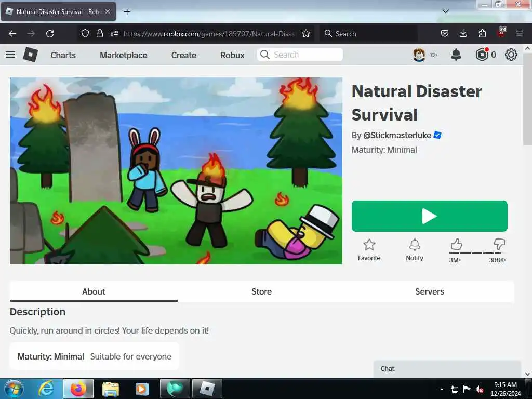Viewport: 532px width, 399px height.
Task: Click the muted volume tray icon
Action: coord(479,389)
